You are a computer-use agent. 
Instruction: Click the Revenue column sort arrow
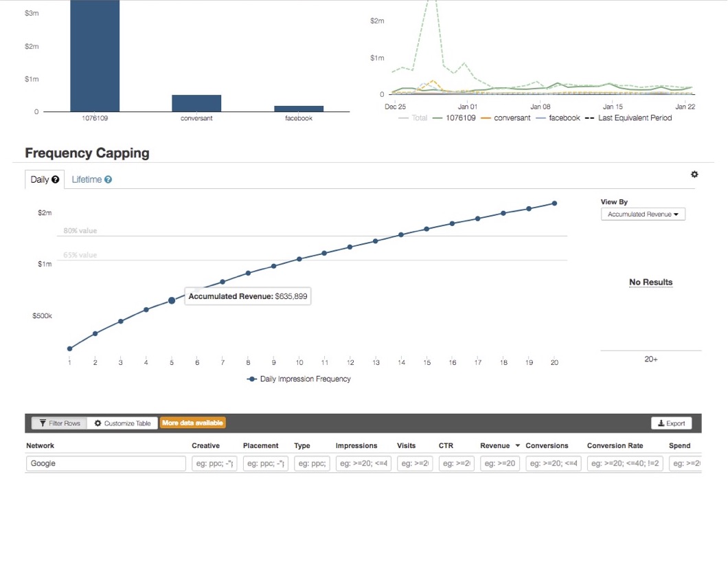click(x=518, y=445)
